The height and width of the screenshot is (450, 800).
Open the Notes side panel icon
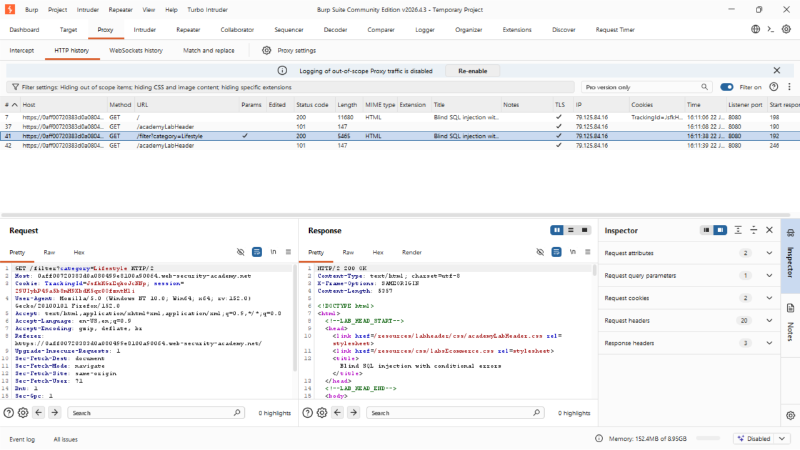790,308
